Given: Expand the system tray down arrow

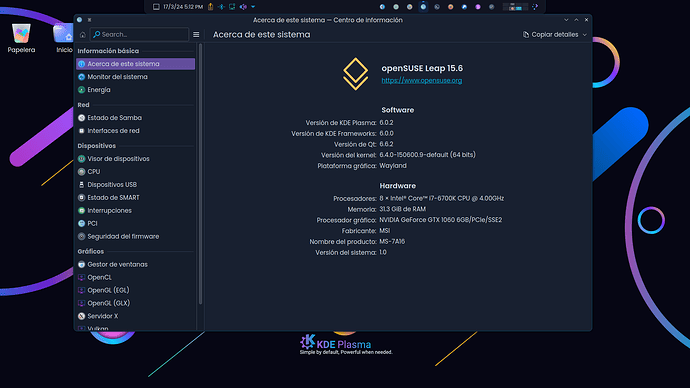Looking at the screenshot, I should 253,7.
